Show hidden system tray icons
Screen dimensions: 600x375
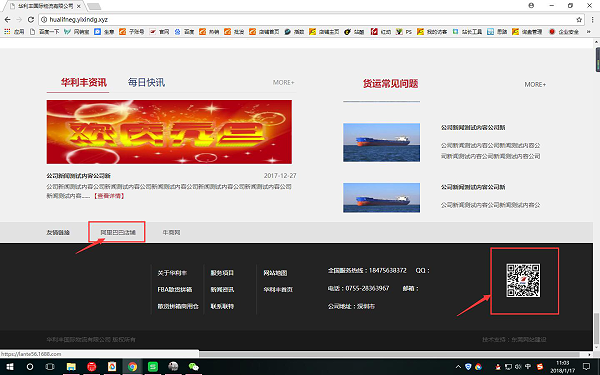coord(458,367)
